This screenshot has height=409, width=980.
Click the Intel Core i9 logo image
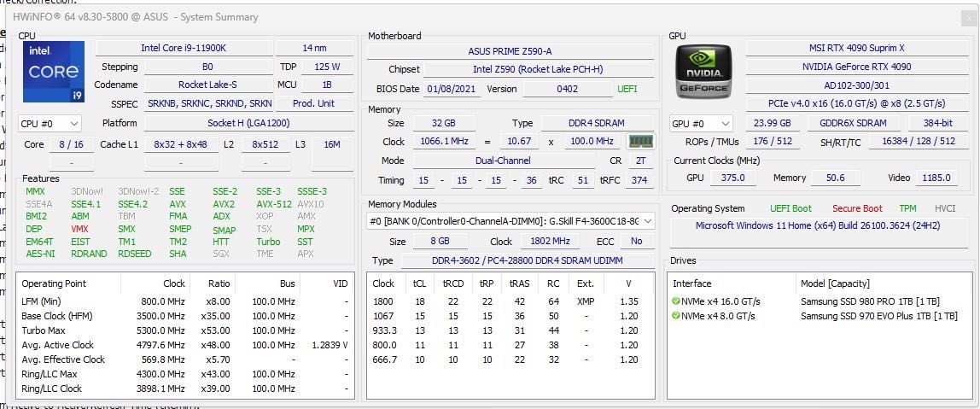54,72
